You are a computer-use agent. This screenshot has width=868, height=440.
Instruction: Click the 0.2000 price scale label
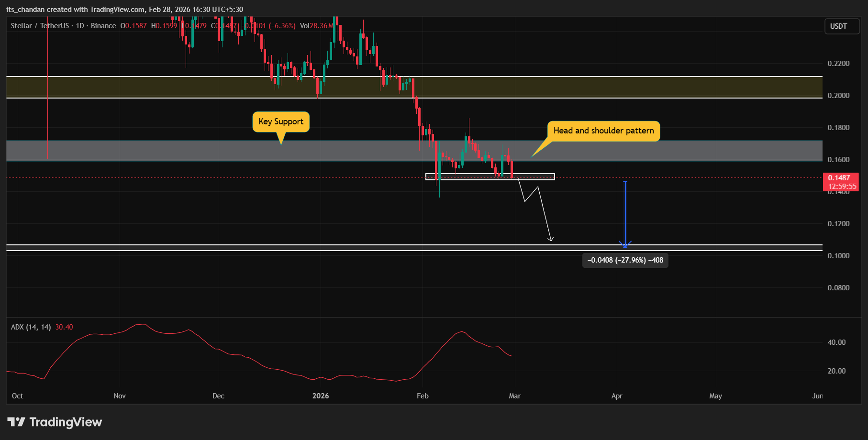838,96
